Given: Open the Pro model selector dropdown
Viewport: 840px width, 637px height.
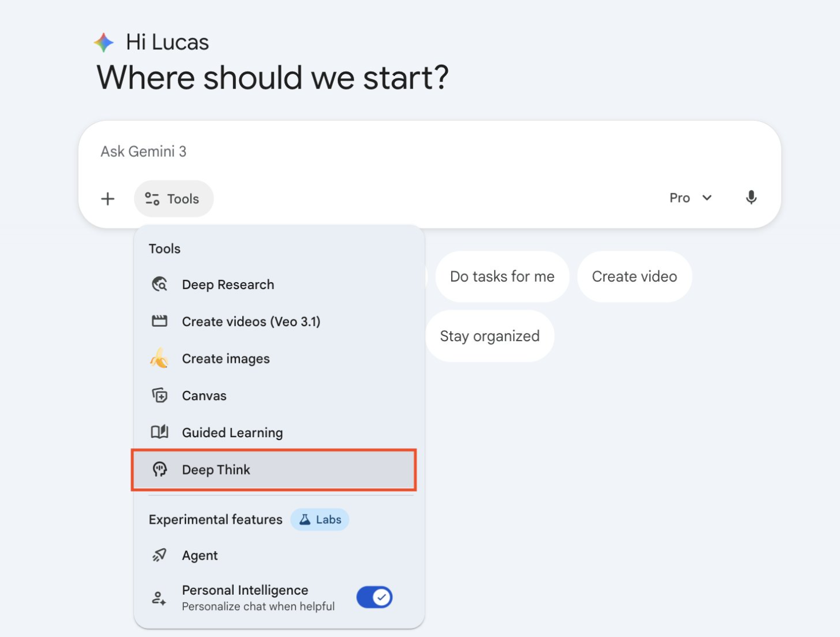Looking at the screenshot, I should 691,198.
